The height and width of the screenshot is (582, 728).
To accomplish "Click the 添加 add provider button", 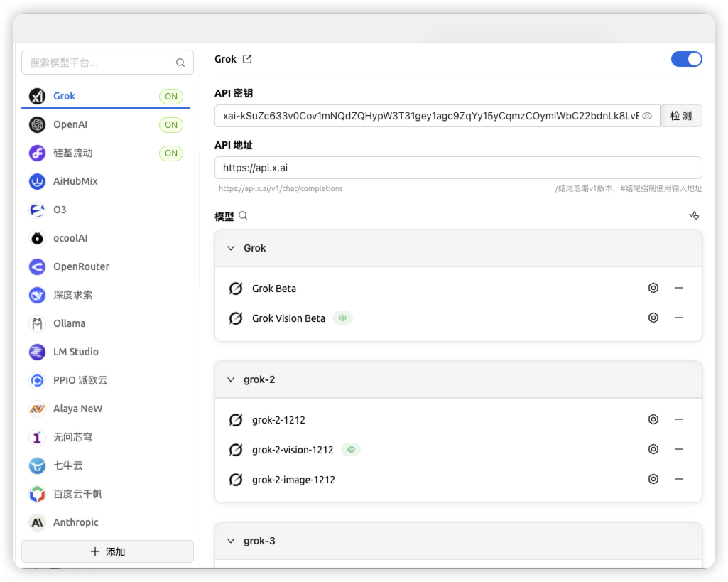I will click(107, 551).
